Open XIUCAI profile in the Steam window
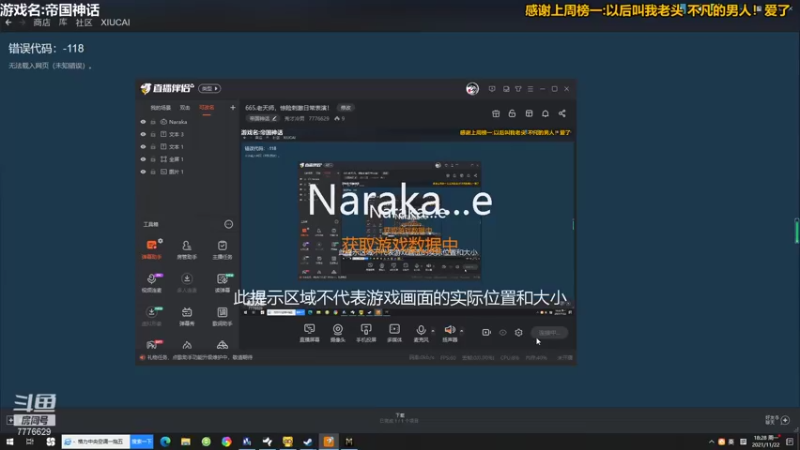Image resolution: width=800 pixels, height=450 pixels. 115,22
